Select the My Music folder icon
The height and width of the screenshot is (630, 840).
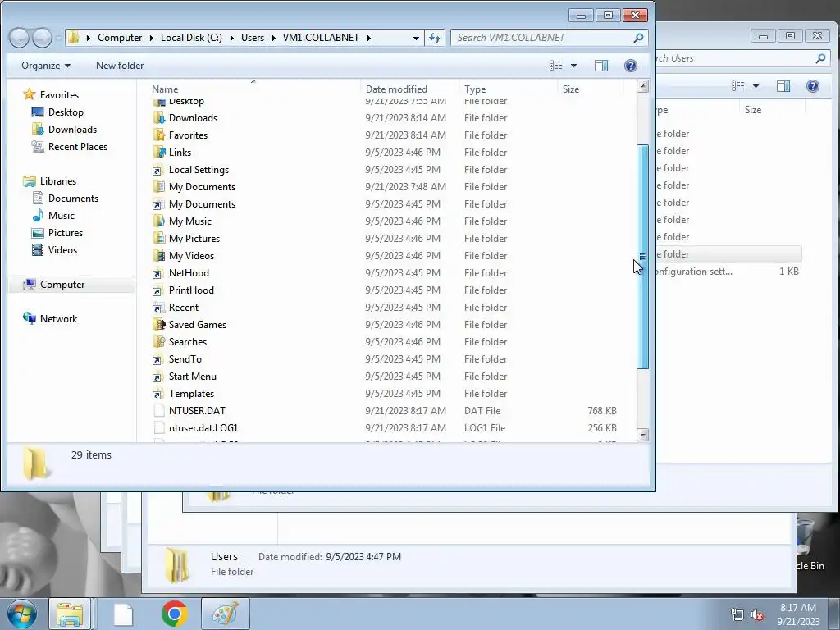click(158, 221)
